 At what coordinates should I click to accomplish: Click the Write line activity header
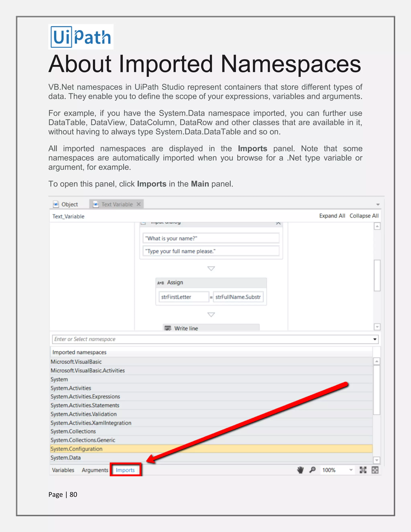(211, 328)
